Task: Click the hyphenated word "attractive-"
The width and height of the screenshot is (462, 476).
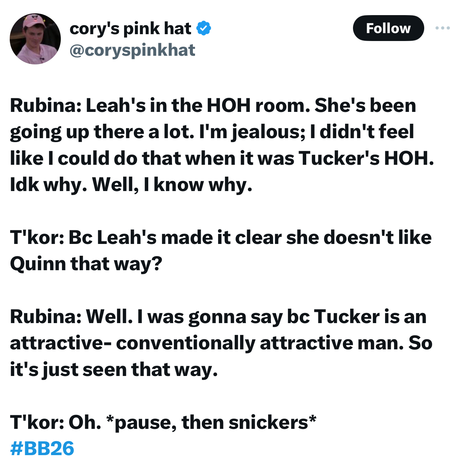Action: tap(60, 343)
